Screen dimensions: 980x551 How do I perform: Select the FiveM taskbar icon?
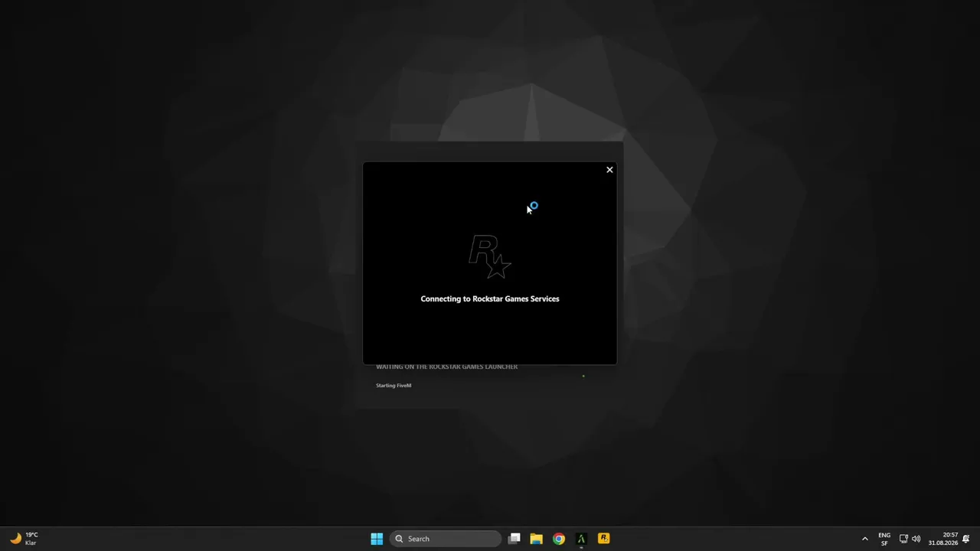click(581, 539)
